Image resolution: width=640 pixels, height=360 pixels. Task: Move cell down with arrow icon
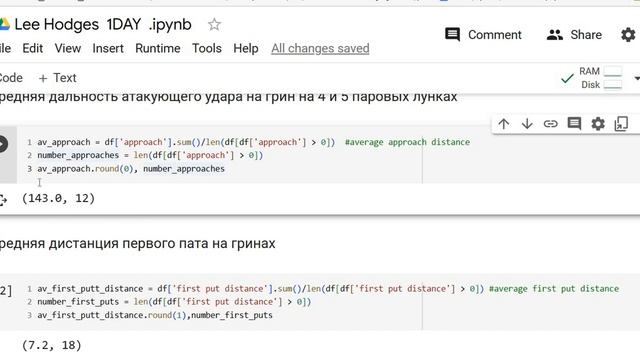coord(527,124)
